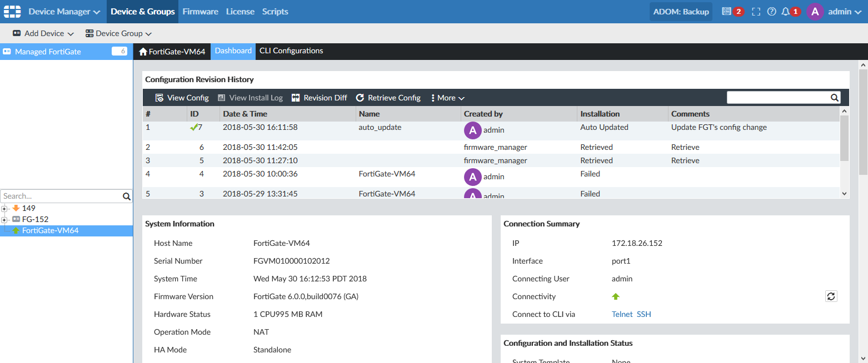This screenshot has height=363, width=868.
Task: Open the help question mark icon
Action: point(771,12)
